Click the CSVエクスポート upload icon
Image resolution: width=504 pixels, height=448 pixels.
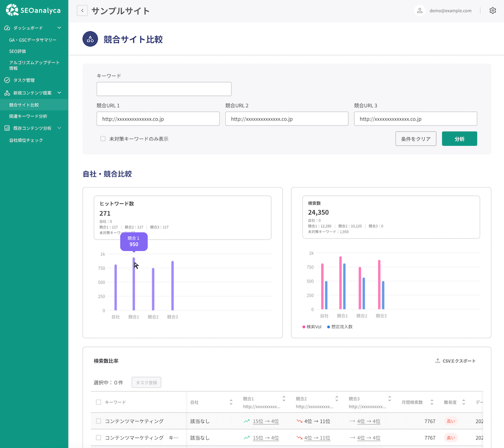pyautogui.click(x=437, y=361)
